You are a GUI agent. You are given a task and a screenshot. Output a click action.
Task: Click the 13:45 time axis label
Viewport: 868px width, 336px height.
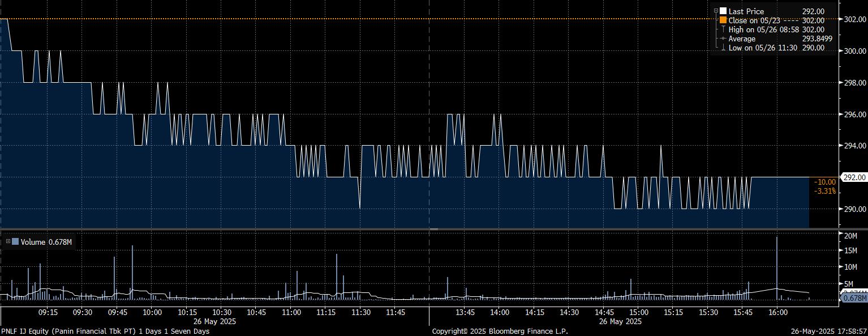(465, 312)
